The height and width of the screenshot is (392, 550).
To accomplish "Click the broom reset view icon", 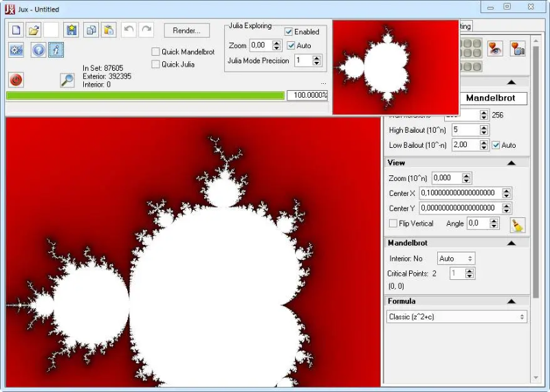I will click(x=518, y=225).
